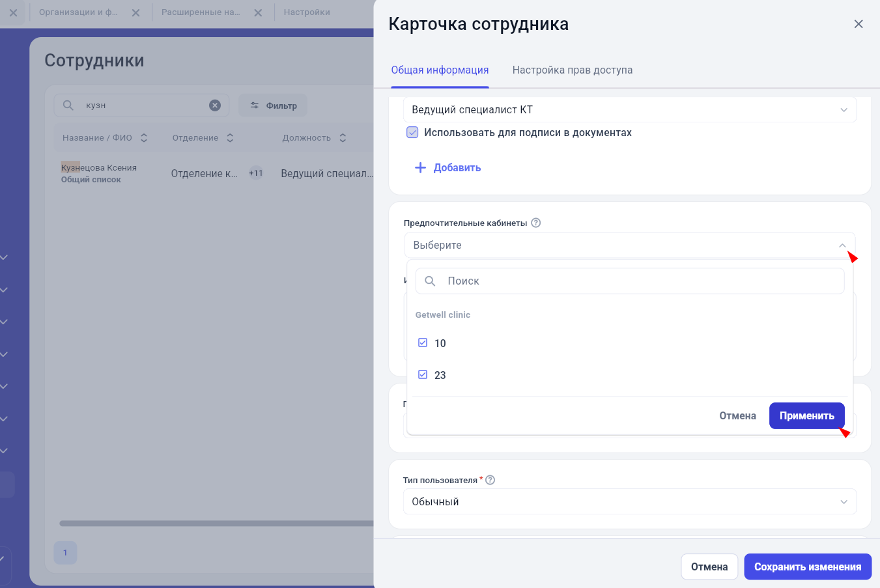Image resolution: width=880 pixels, height=588 pixels.
Task: Click the Общий список label
Action: tap(91, 180)
